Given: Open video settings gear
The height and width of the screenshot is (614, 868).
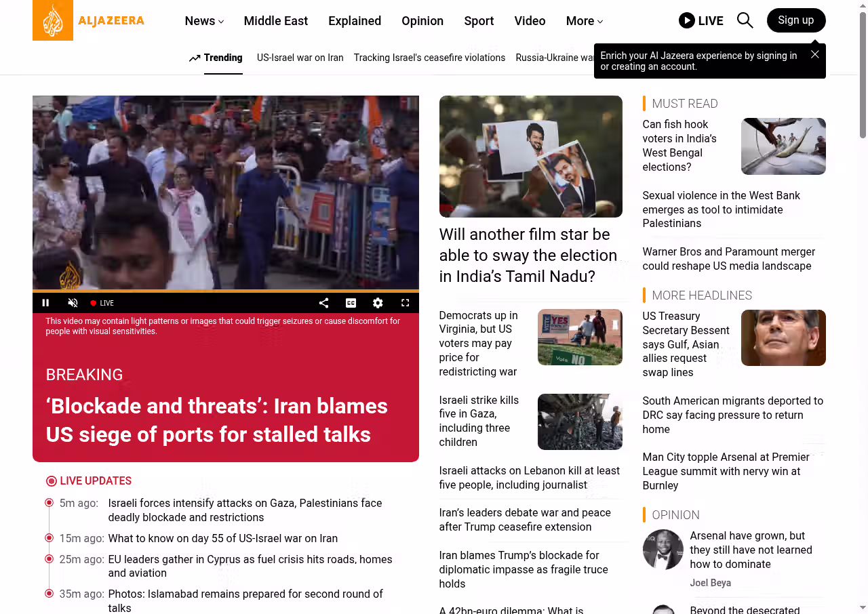Looking at the screenshot, I should pos(378,303).
